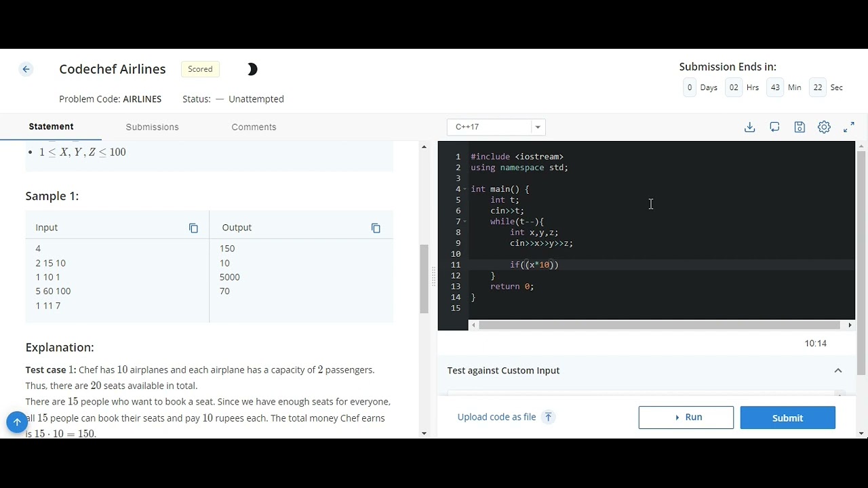
Task: Select the 'Codechef Airlines' title
Action: 113,69
